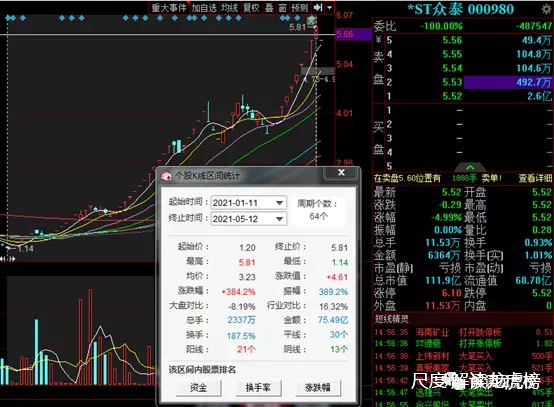The height and width of the screenshot is (407, 554).
Task: Click the 75.49亿 金额 value in dialog
Action: pos(333,320)
